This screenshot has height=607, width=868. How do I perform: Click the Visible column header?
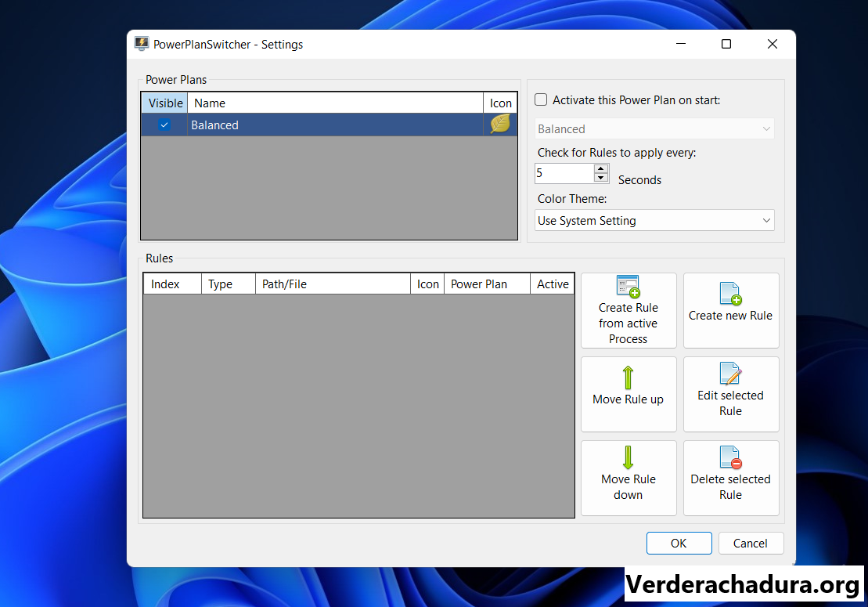tap(165, 103)
